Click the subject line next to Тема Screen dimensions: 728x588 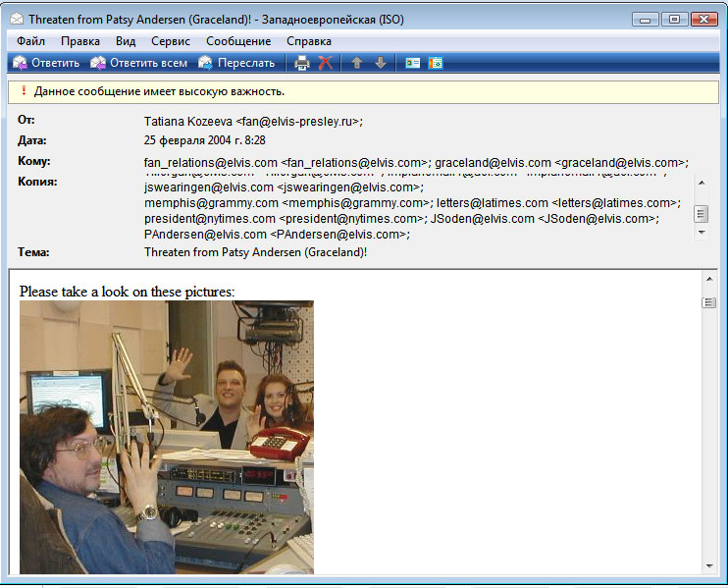(255, 252)
